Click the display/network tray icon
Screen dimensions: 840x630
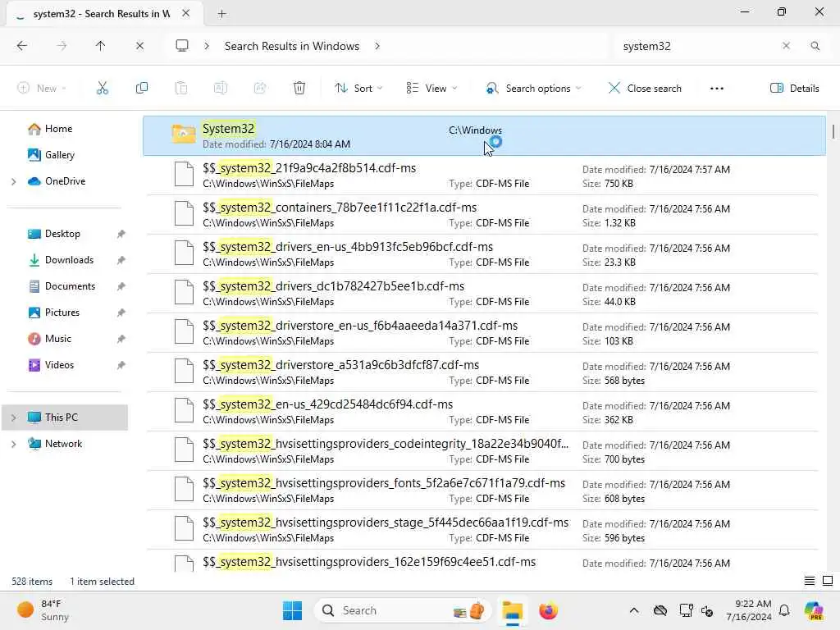[686, 610]
